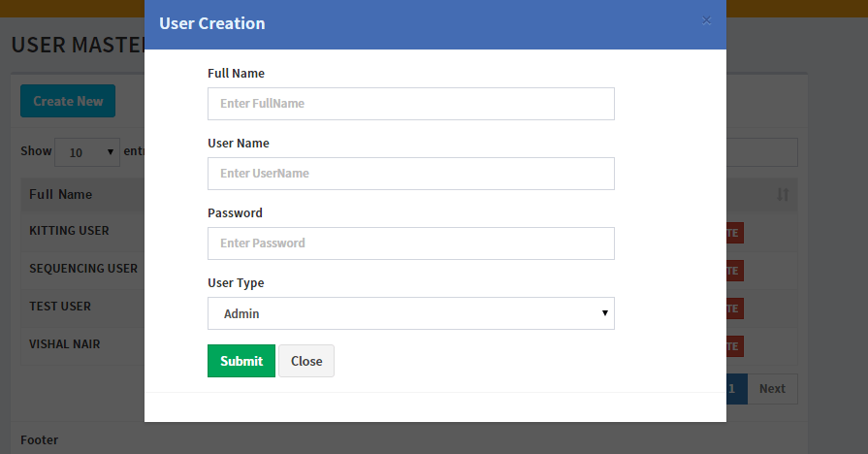Click into the Enter Password field
This screenshot has width=868, height=454.
[x=410, y=243]
